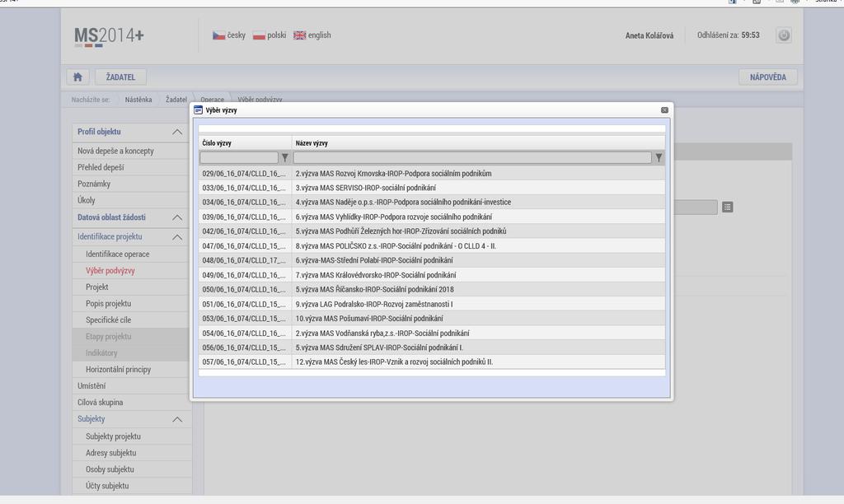Sort by Název výzvy column header
The width and height of the screenshot is (844, 504).
click(x=312, y=143)
